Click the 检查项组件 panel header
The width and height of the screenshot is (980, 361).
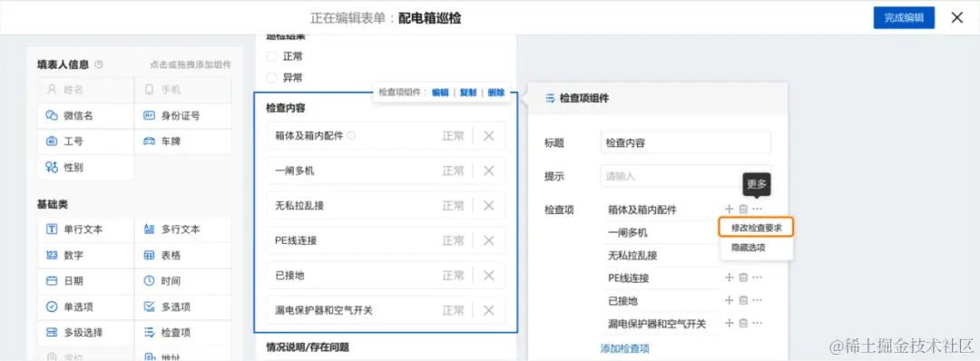point(658,98)
